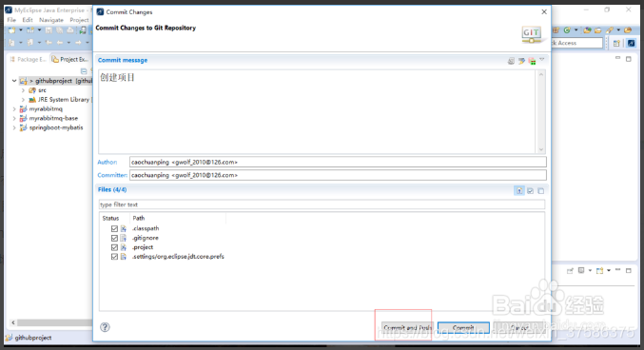Select the githubproject tree item
This screenshot has width=644, height=350.
click(56, 81)
